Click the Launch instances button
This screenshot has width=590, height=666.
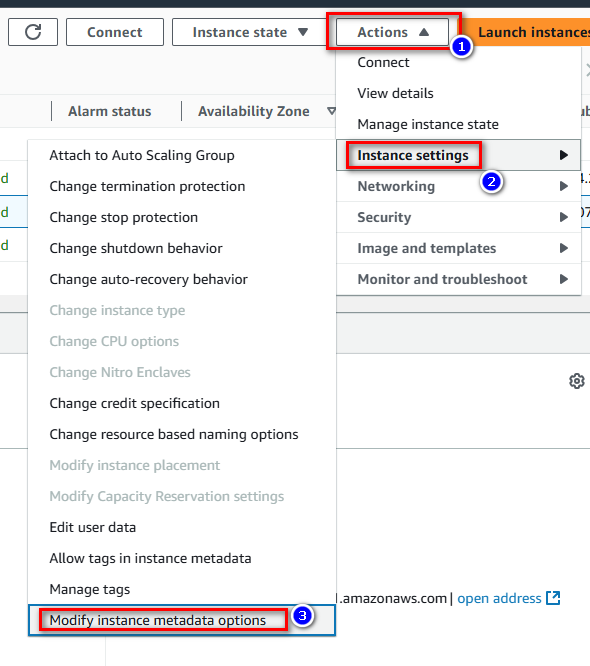coord(529,32)
